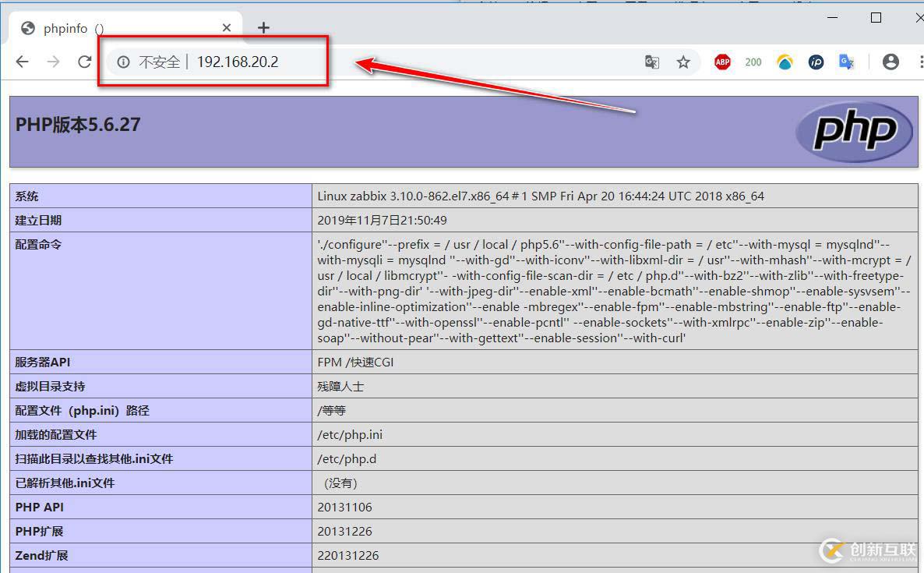Click the 残障人士 value

tap(340, 387)
